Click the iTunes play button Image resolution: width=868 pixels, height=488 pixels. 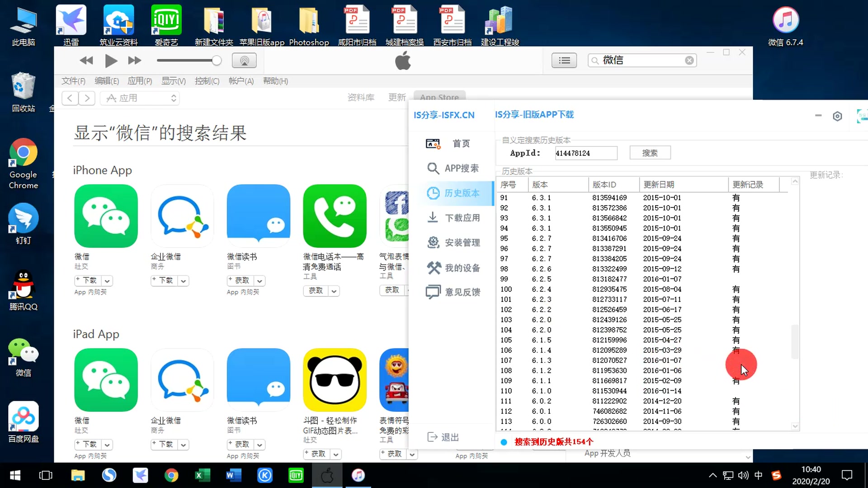(x=111, y=60)
